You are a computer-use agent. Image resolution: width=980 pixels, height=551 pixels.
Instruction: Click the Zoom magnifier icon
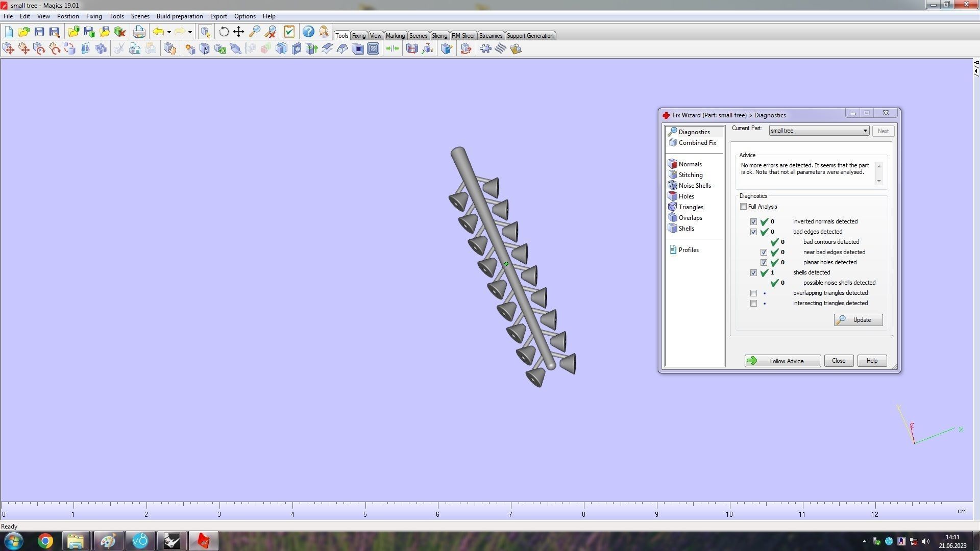tap(255, 32)
